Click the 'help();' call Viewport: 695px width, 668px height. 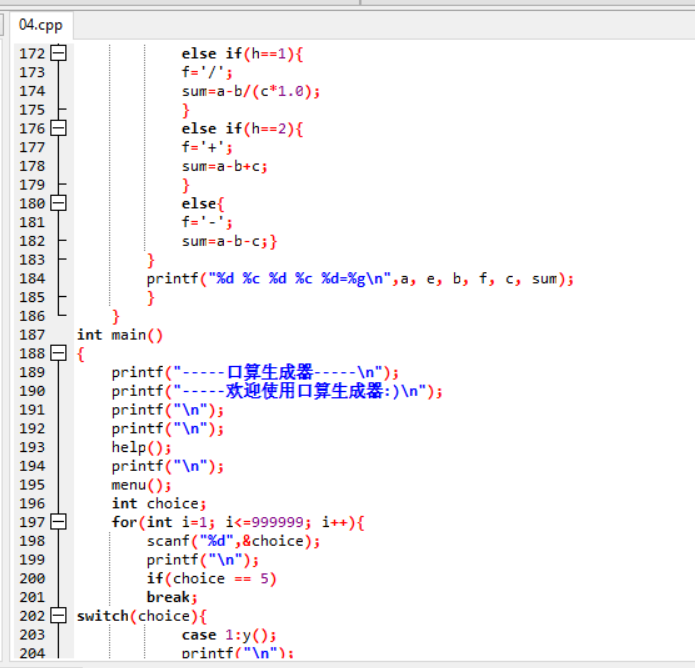pos(141,447)
